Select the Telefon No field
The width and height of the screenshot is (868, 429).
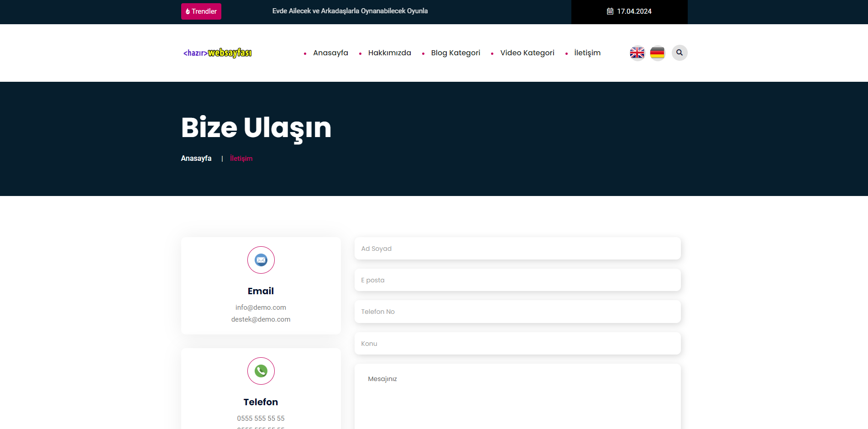pyautogui.click(x=518, y=312)
